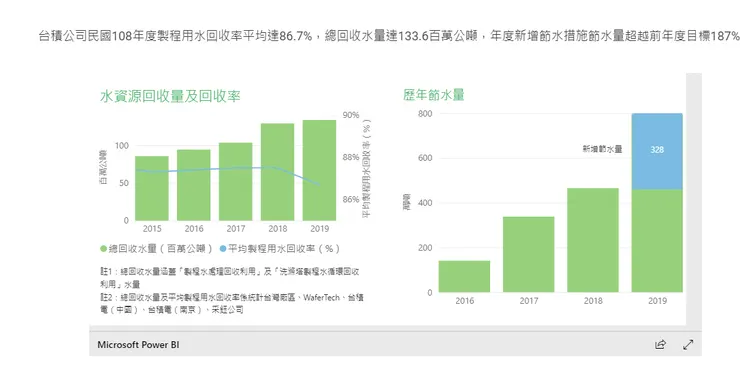The height and width of the screenshot is (372, 740).
Task: Select the 2017 bar in recycling chart
Action: [x=235, y=182]
